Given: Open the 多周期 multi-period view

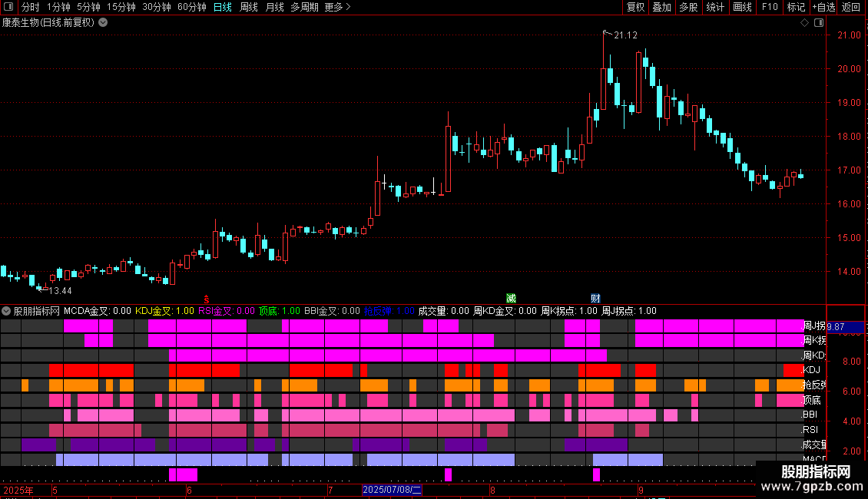Looking at the screenshot, I should point(304,7).
